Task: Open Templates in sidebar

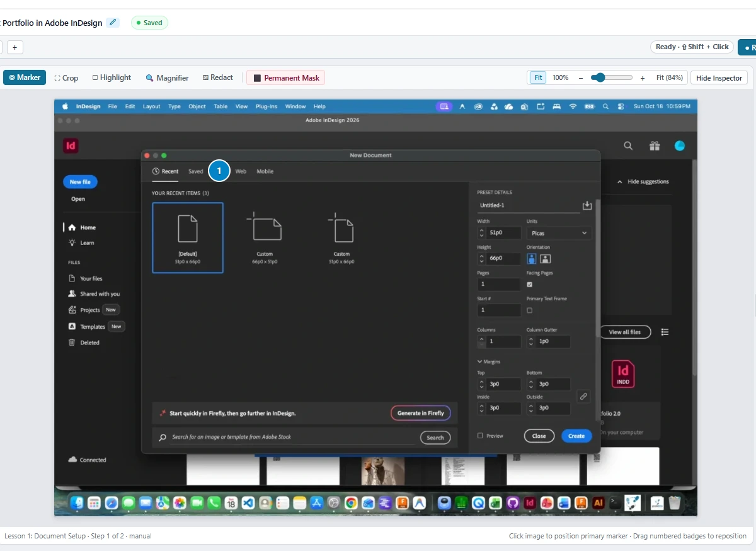Action: [87, 327]
